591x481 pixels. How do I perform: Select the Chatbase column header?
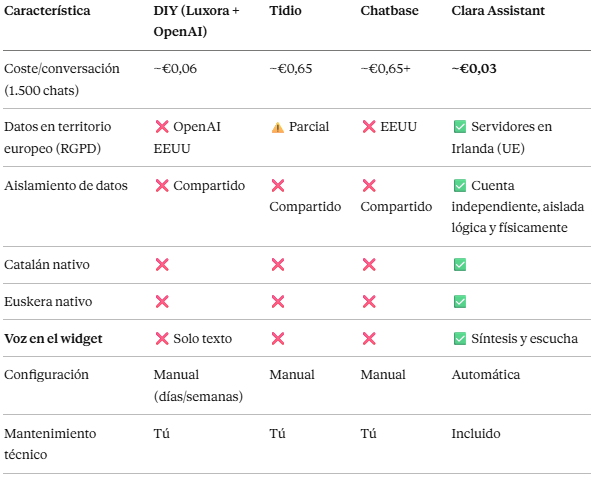389,11
